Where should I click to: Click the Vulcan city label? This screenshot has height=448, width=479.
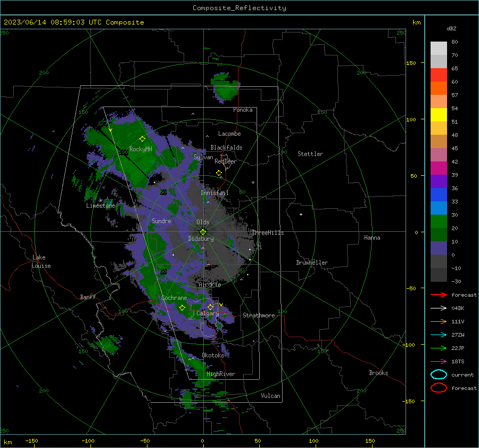point(270,396)
